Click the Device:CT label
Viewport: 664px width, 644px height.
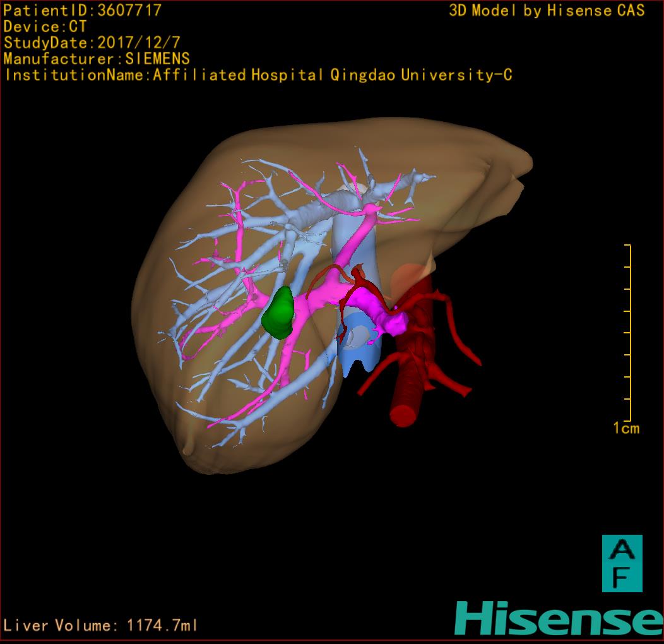pos(44,27)
